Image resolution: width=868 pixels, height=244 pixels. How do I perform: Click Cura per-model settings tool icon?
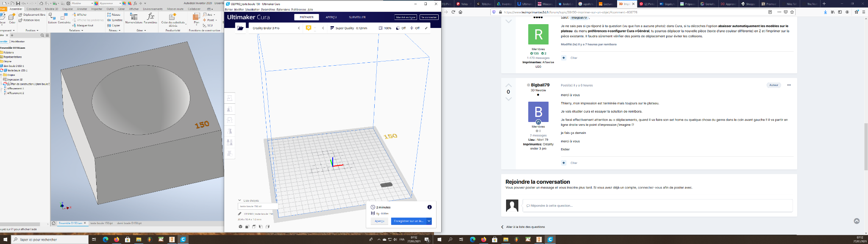pyautogui.click(x=230, y=142)
